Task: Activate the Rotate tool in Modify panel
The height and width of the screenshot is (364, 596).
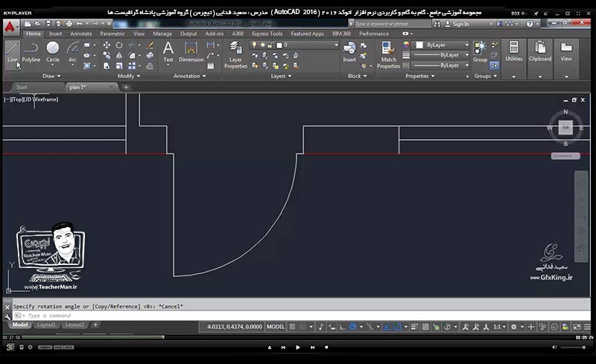Action: [x=119, y=45]
